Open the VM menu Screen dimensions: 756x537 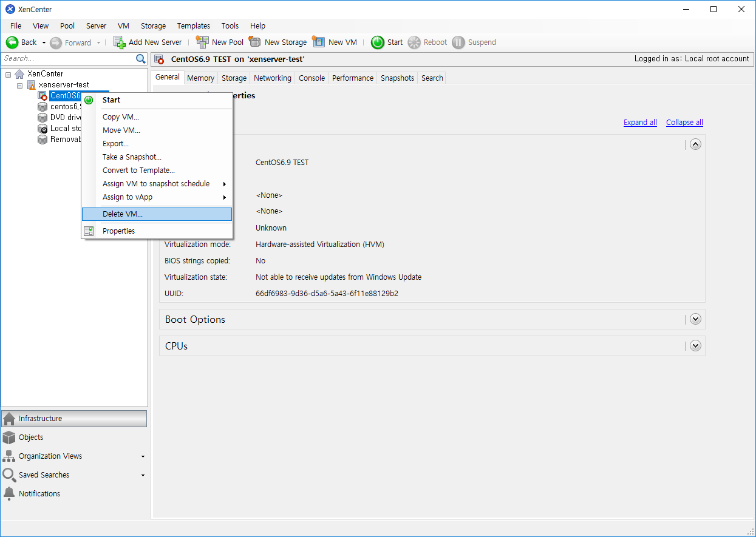[x=123, y=26]
